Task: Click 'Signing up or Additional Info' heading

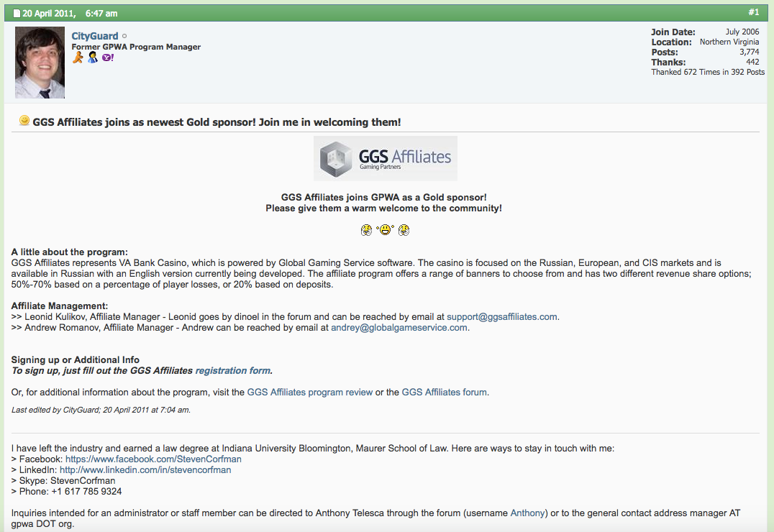Action: pos(76,359)
